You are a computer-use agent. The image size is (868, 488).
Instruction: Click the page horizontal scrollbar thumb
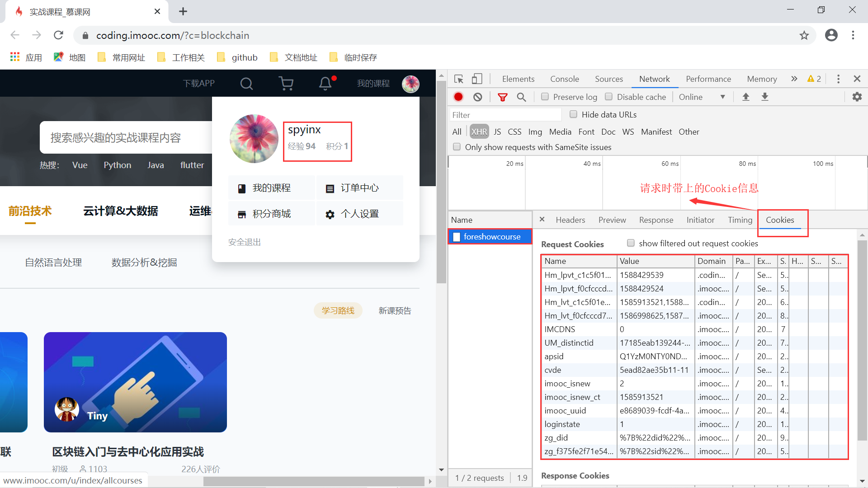(314, 481)
